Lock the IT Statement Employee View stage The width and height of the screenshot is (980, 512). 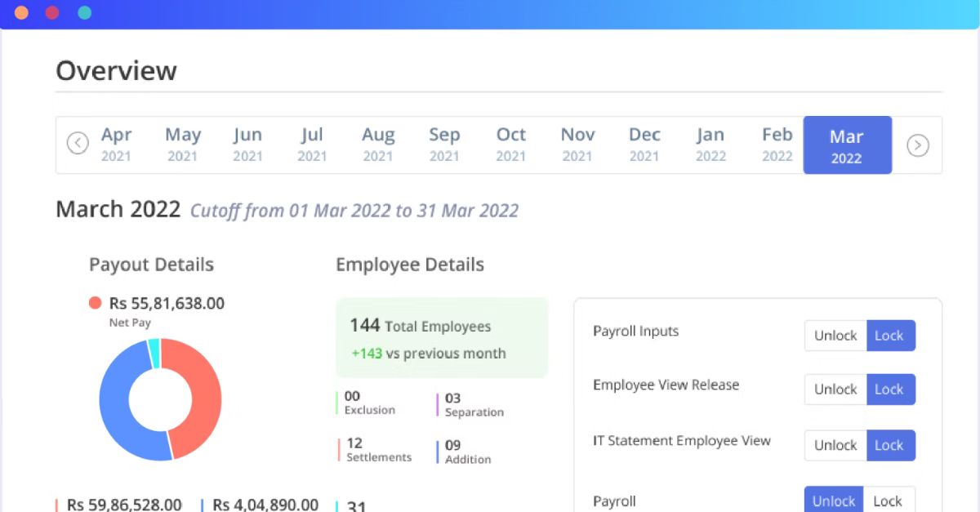(x=890, y=445)
